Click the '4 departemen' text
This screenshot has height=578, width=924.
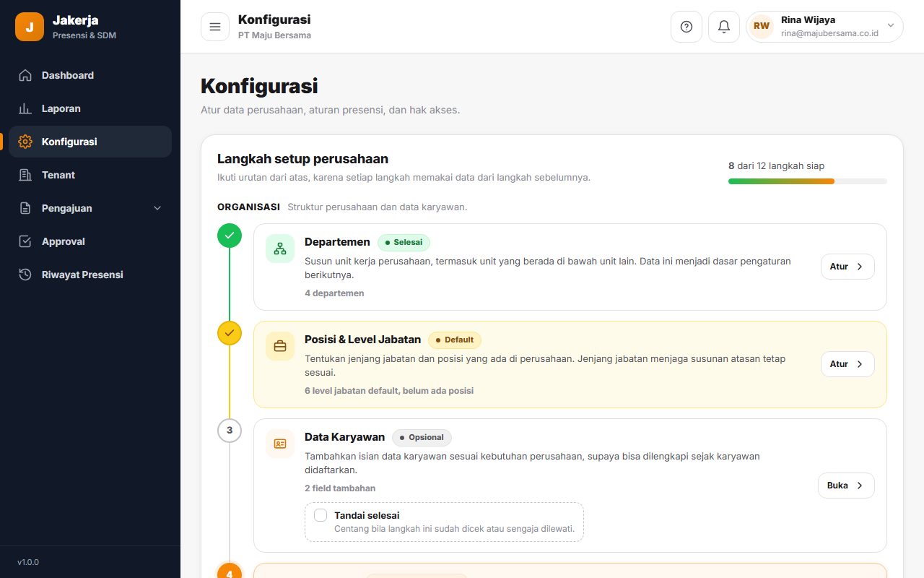click(x=334, y=293)
